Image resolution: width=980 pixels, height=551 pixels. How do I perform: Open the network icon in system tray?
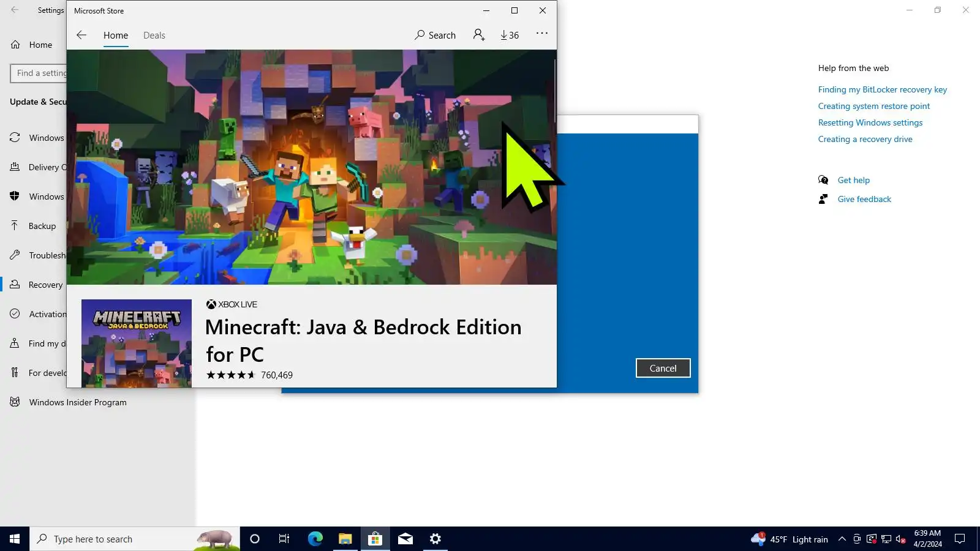886,539
